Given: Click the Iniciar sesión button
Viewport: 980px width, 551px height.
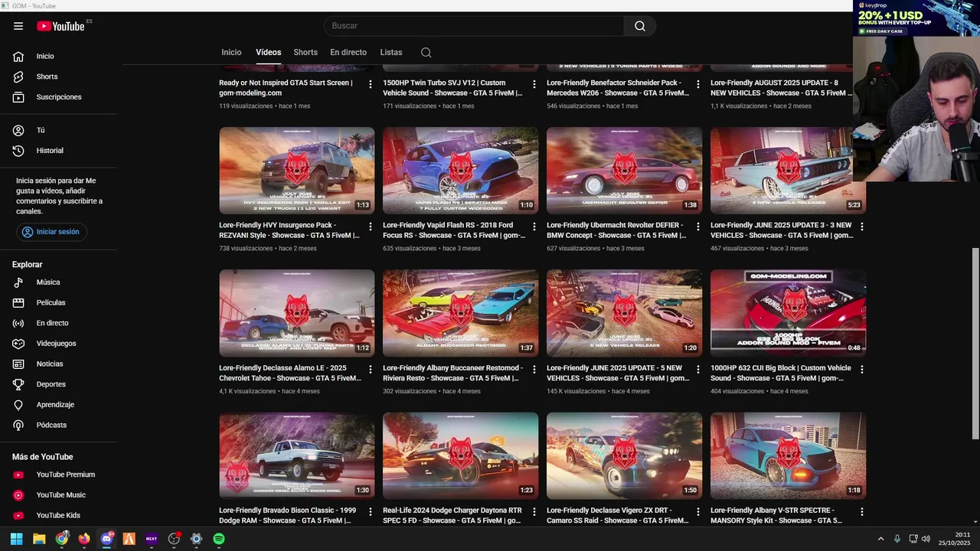Looking at the screenshot, I should pyautogui.click(x=51, y=232).
